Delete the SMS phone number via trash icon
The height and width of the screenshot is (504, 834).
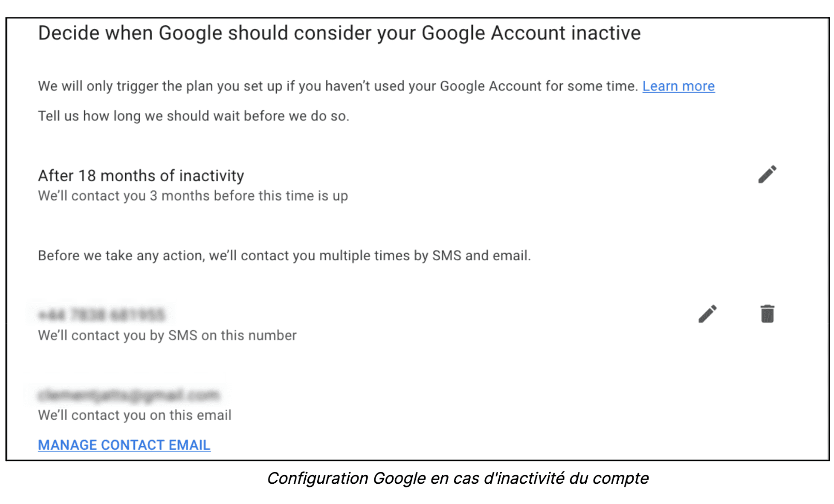pyautogui.click(x=767, y=314)
